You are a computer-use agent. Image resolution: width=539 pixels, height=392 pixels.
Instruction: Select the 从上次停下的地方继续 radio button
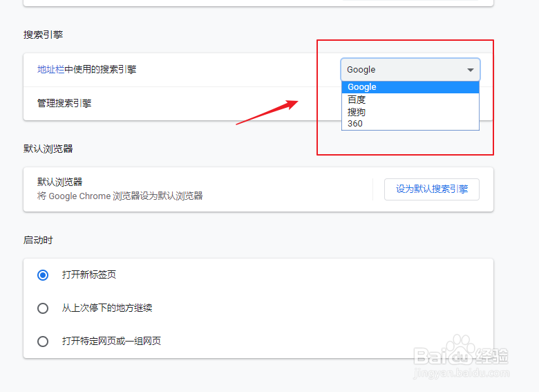click(x=43, y=308)
